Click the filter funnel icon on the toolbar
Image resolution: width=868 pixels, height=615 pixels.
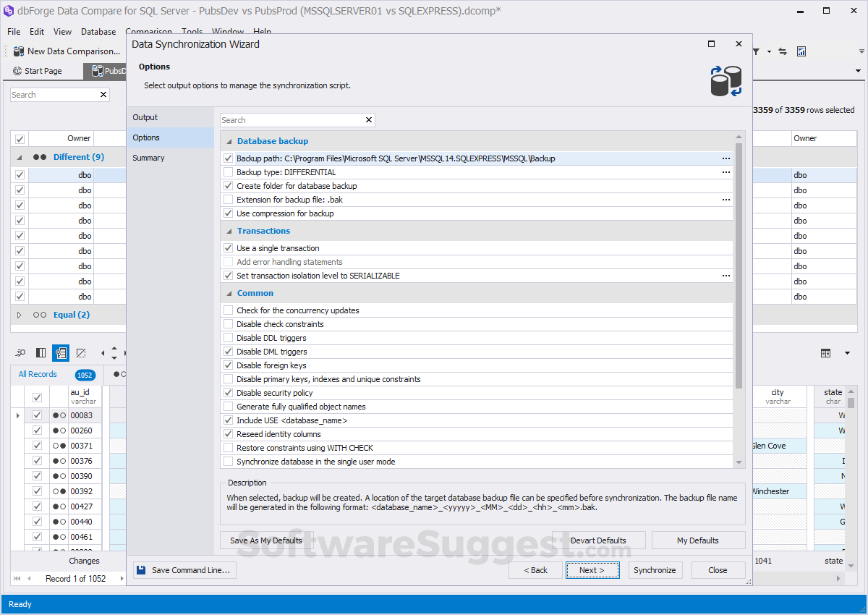tap(756, 51)
